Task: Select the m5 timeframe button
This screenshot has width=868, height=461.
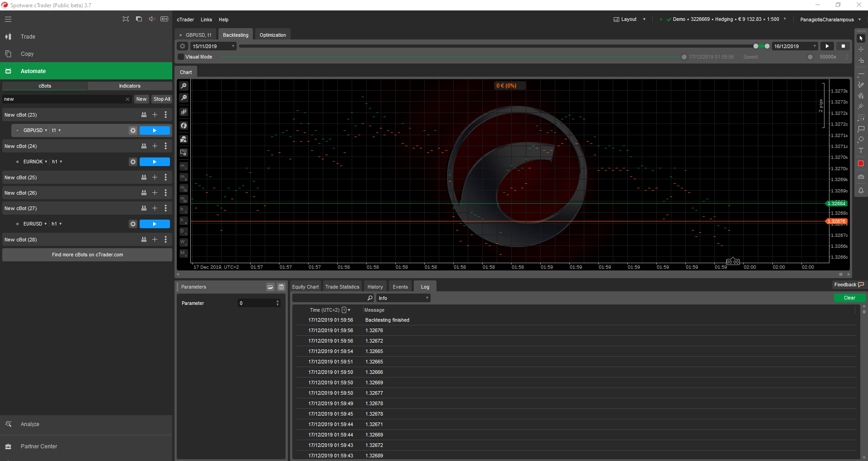Action: pos(184,177)
